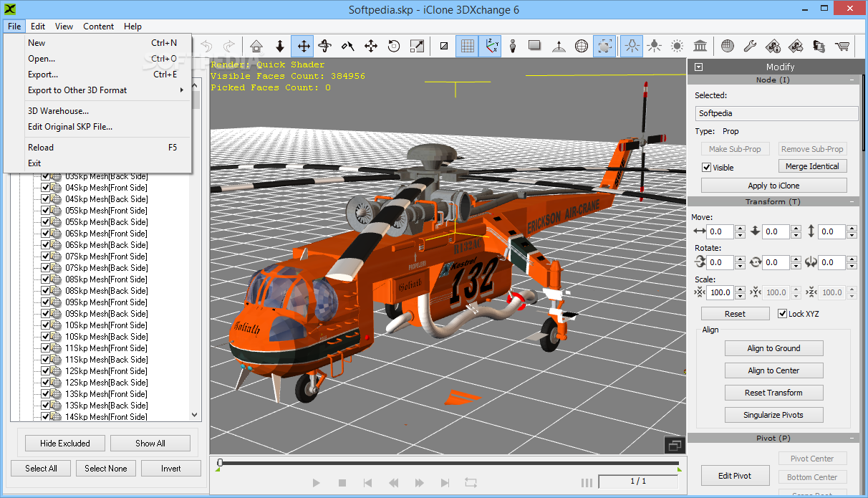Click the Stop button below the timeline

click(x=342, y=483)
